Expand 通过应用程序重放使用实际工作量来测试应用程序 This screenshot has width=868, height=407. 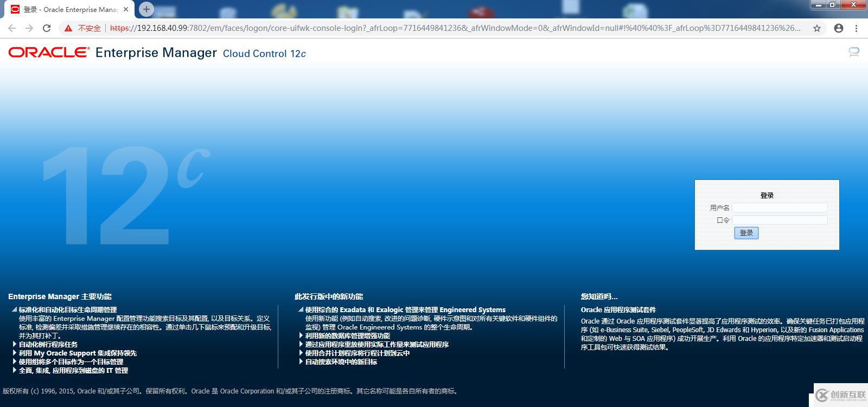pyautogui.click(x=301, y=344)
